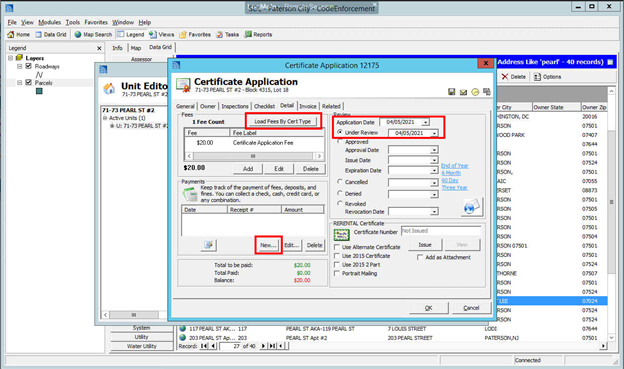
Task: Click the globe icon of 203 PEARL ST row
Action: click(183, 338)
